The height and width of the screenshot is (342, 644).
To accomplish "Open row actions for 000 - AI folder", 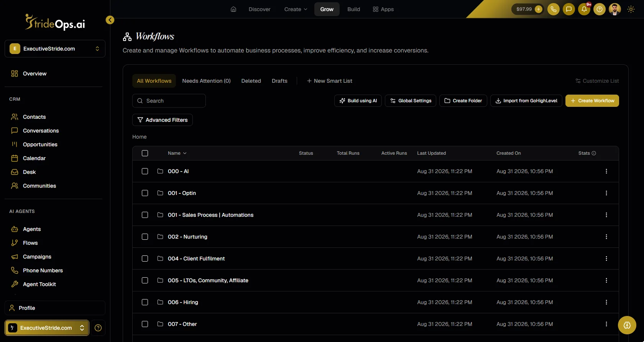I will [606, 171].
